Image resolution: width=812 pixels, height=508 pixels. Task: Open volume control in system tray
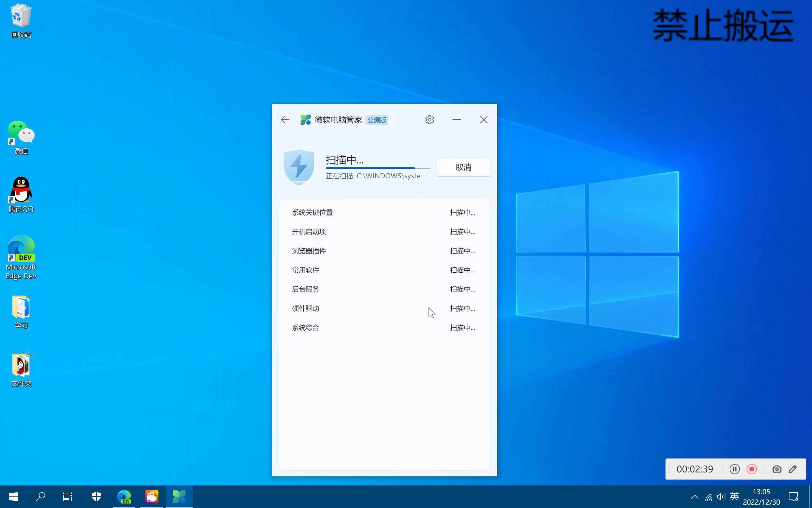pyautogui.click(x=721, y=497)
